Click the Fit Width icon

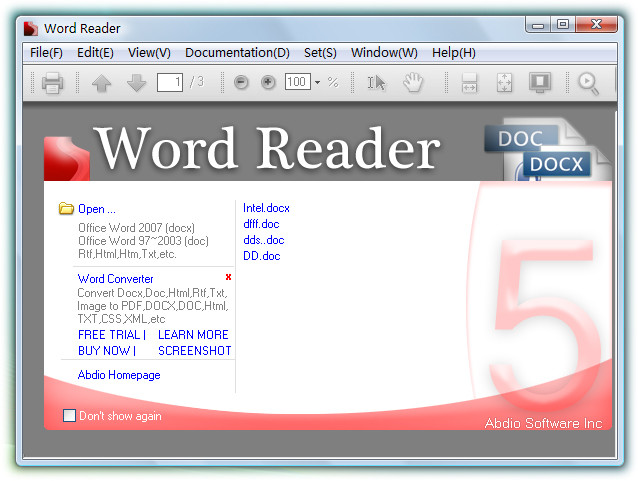[470, 83]
